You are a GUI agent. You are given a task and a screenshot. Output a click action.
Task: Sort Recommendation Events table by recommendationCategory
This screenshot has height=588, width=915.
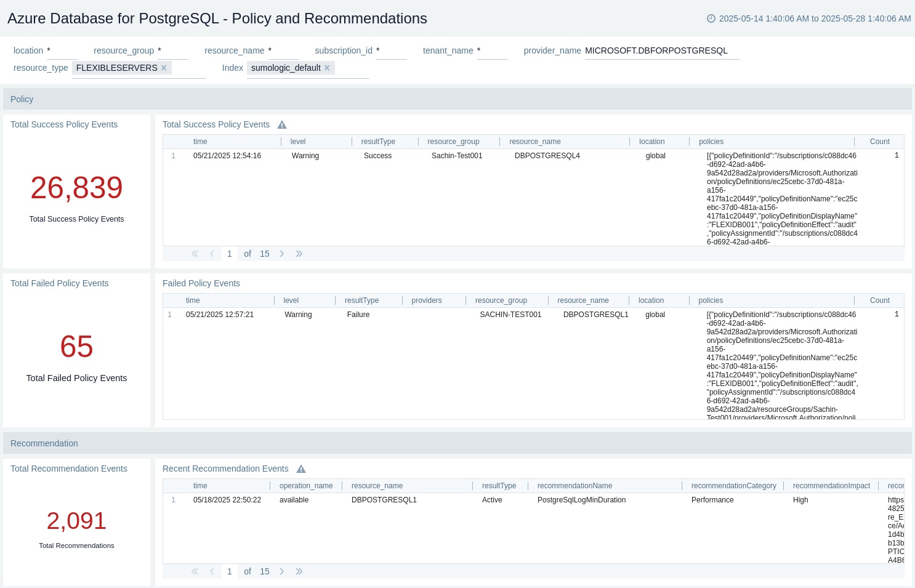point(734,486)
